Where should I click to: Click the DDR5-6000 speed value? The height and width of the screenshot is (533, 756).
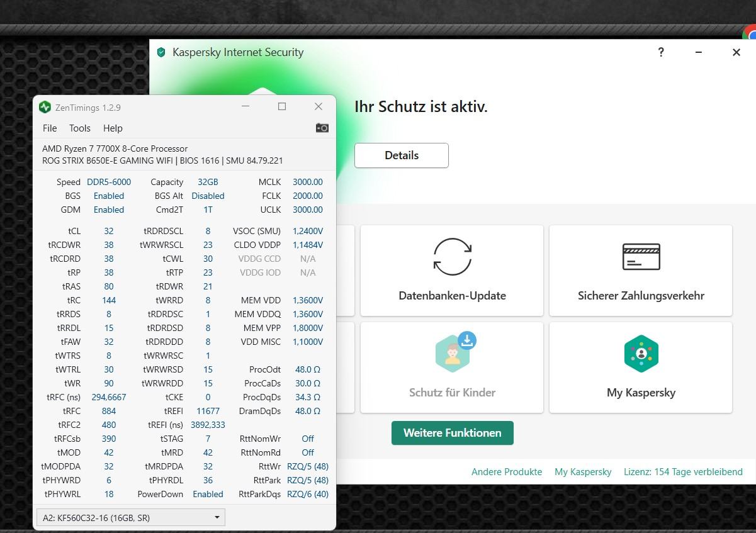pos(109,182)
